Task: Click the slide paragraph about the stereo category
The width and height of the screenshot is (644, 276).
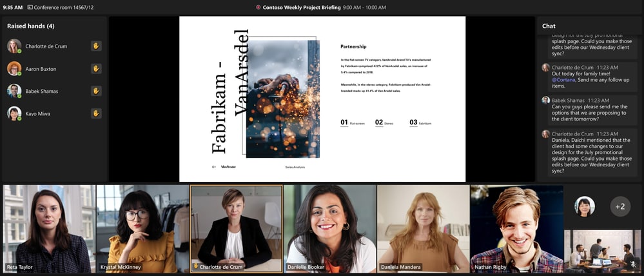Action: click(385, 88)
